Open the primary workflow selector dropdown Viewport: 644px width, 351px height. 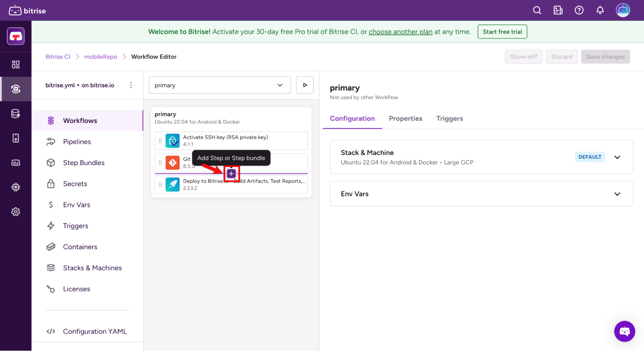[x=220, y=85]
